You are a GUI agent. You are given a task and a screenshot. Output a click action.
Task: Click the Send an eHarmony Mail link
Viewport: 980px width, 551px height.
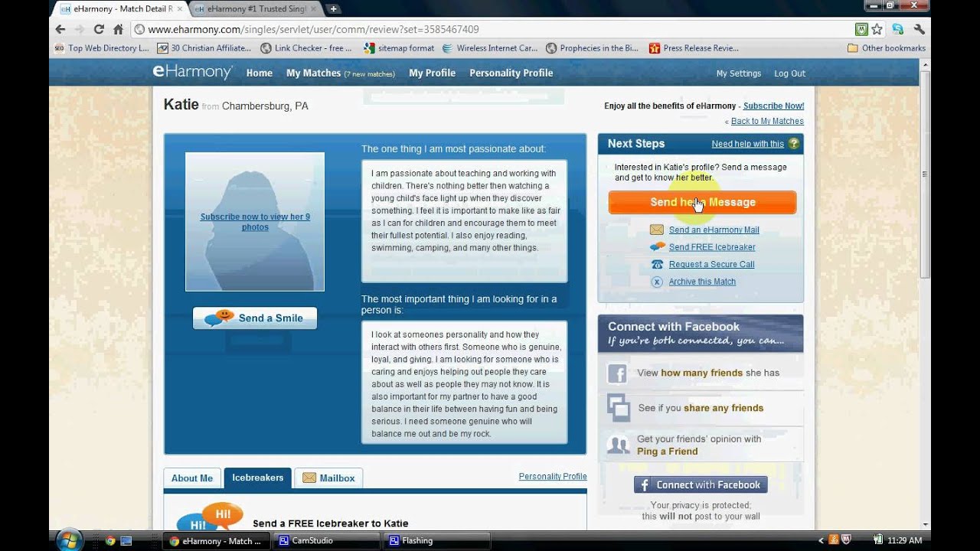pos(714,230)
